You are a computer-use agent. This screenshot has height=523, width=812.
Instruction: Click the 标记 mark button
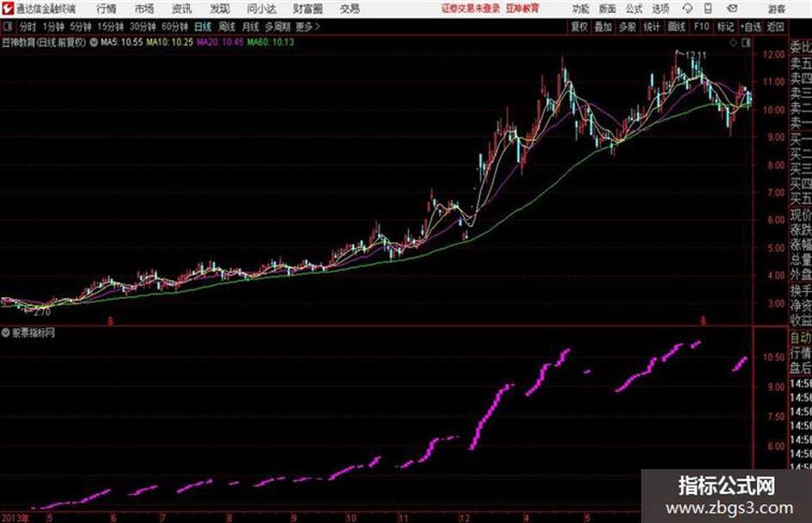coord(725,27)
